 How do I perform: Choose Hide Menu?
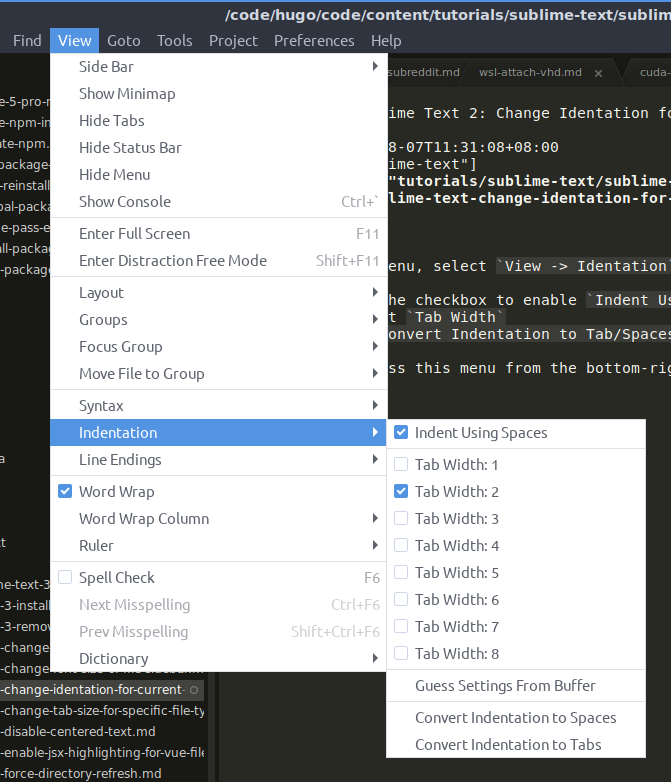click(x=219, y=174)
